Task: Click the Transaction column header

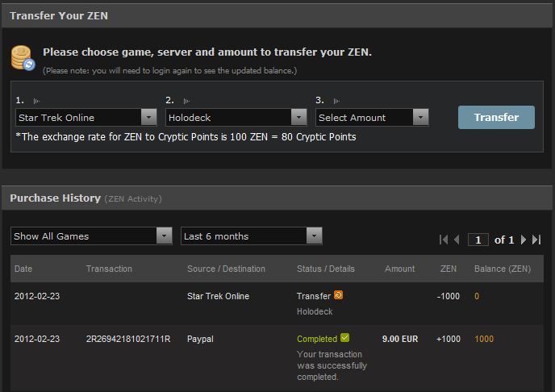Action: pos(109,269)
